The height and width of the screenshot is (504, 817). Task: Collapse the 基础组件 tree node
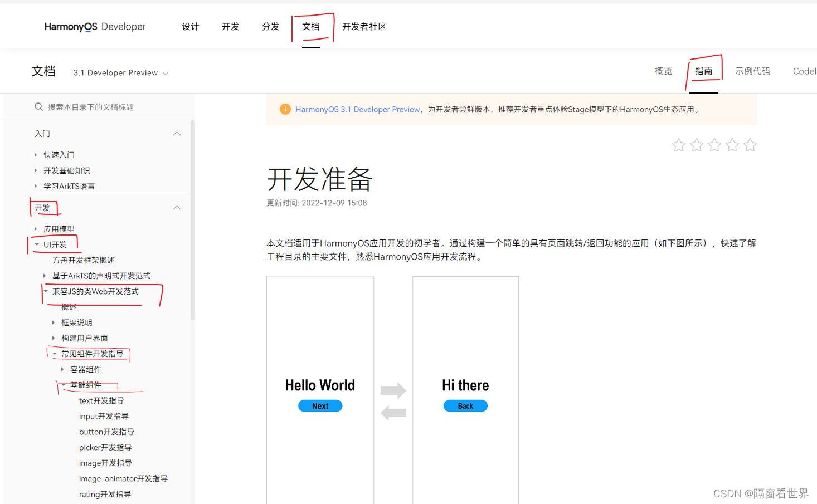click(64, 385)
